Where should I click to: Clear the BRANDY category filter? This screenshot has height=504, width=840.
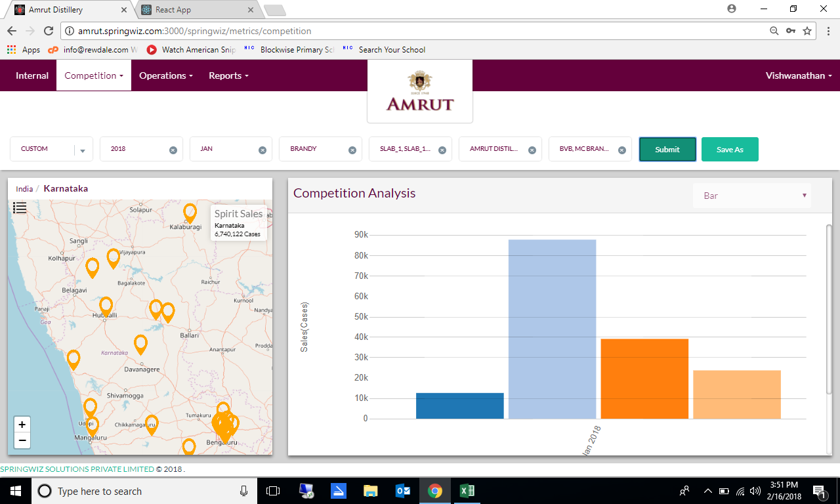coord(352,150)
